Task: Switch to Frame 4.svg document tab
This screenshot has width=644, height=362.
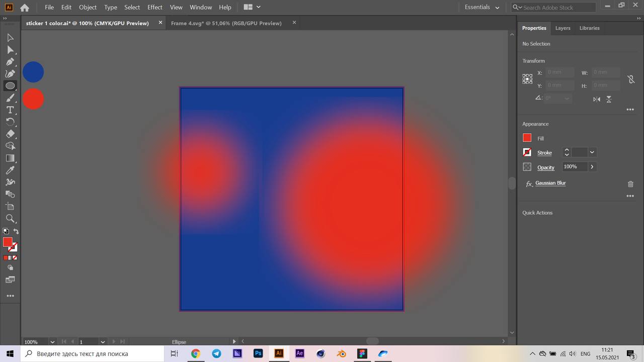Action: (226, 23)
